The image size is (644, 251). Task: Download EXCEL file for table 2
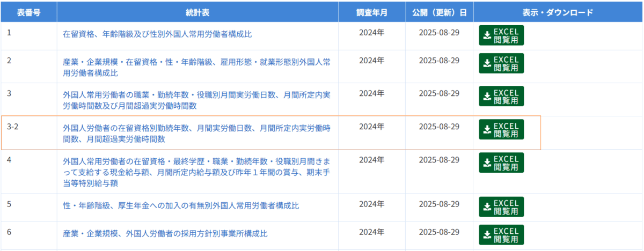(501, 64)
